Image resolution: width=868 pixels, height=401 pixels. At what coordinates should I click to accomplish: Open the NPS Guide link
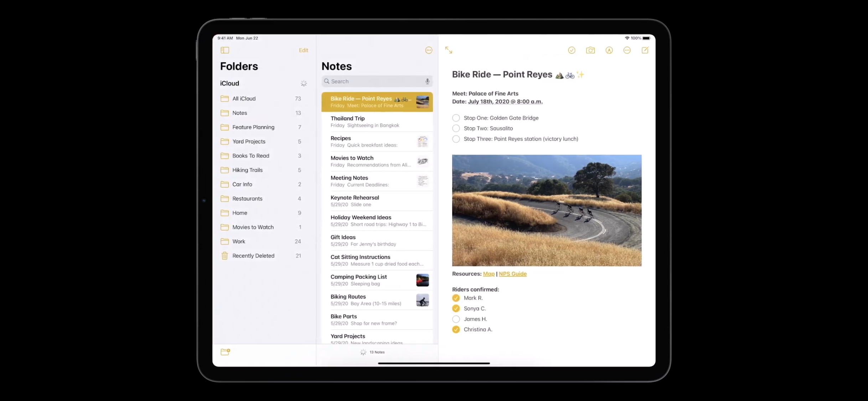coord(512,274)
